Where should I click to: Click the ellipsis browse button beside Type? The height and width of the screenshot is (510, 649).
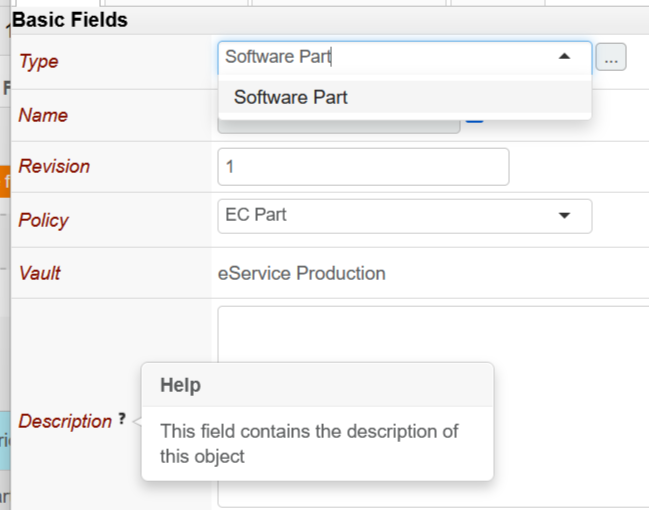[611, 59]
